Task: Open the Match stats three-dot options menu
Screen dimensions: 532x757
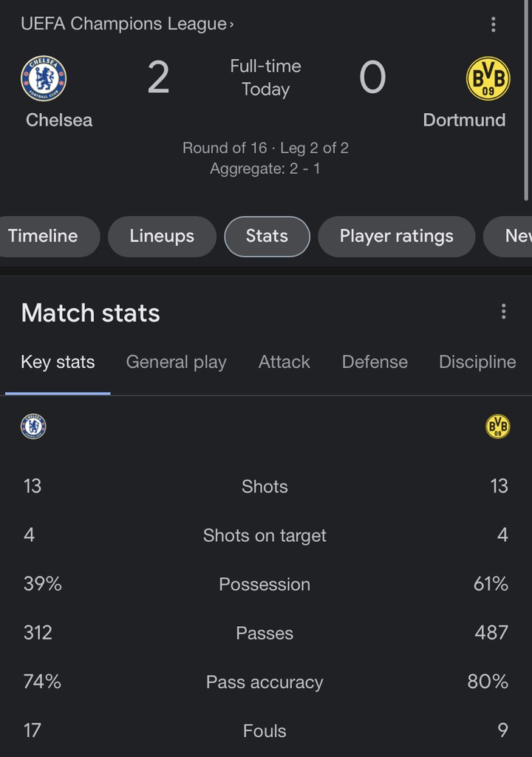Action: pyautogui.click(x=503, y=311)
